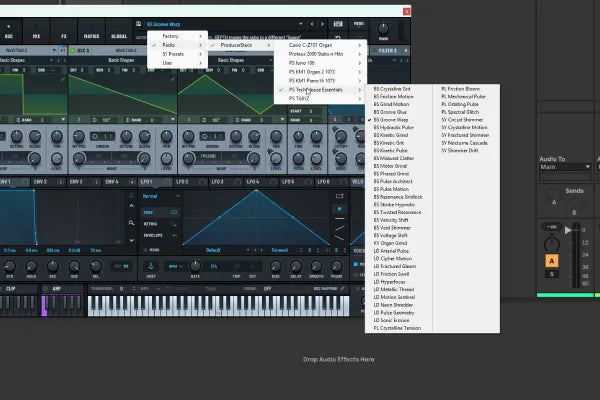
Task: Click the main volume knob at top
Action: coord(383,28)
